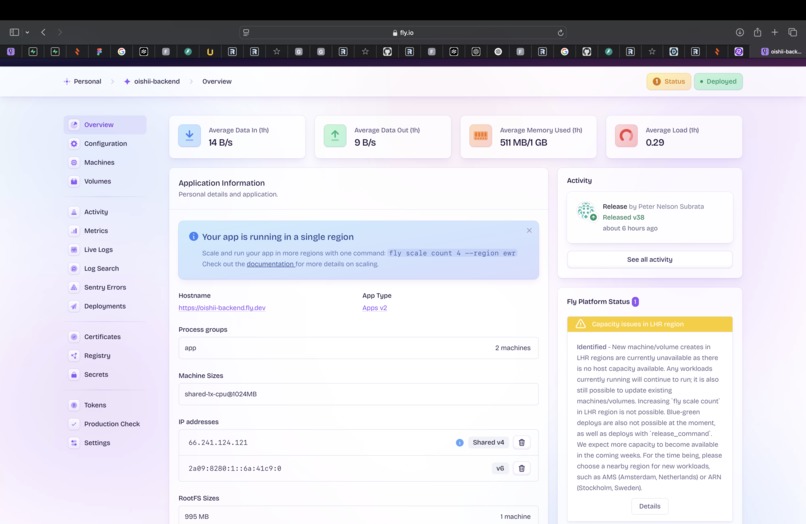Click the Capacity issues in LHR region banner
This screenshot has width=806, height=524.
point(650,324)
